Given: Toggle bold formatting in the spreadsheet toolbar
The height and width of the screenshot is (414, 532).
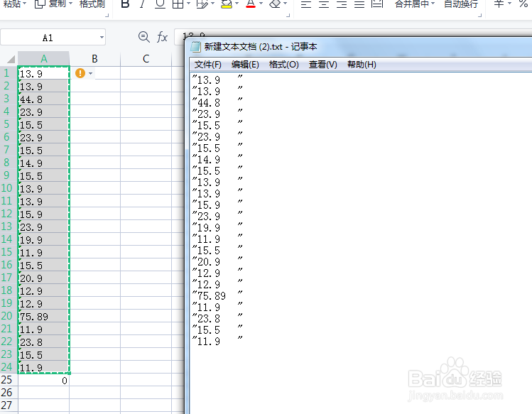Looking at the screenshot, I should click(x=125, y=4).
